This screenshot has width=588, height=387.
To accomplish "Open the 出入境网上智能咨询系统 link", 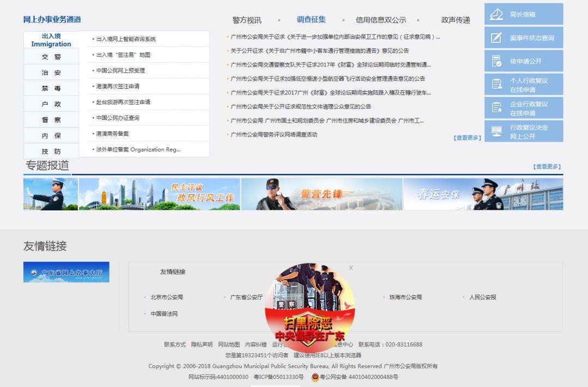I will [x=126, y=39].
